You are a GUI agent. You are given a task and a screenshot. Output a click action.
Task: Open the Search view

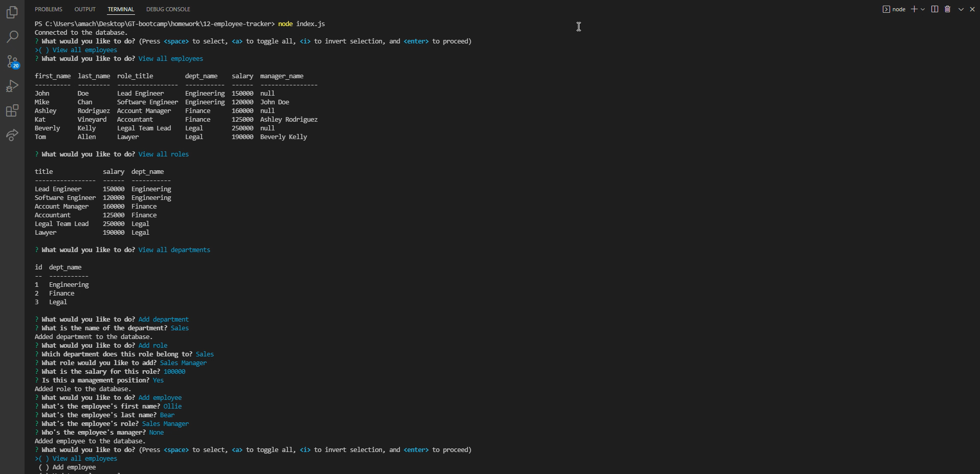[12, 37]
